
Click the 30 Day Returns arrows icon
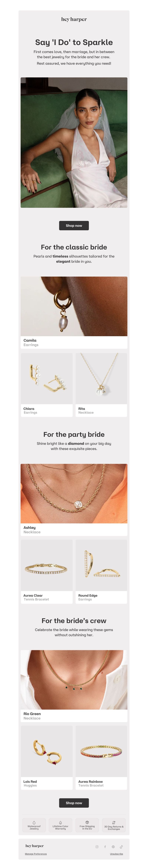point(114,822)
